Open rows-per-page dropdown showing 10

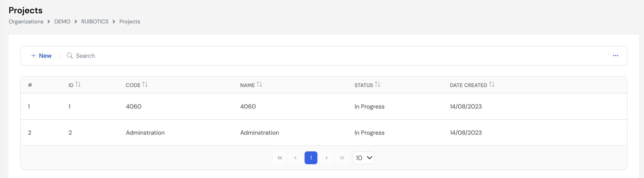point(364,158)
